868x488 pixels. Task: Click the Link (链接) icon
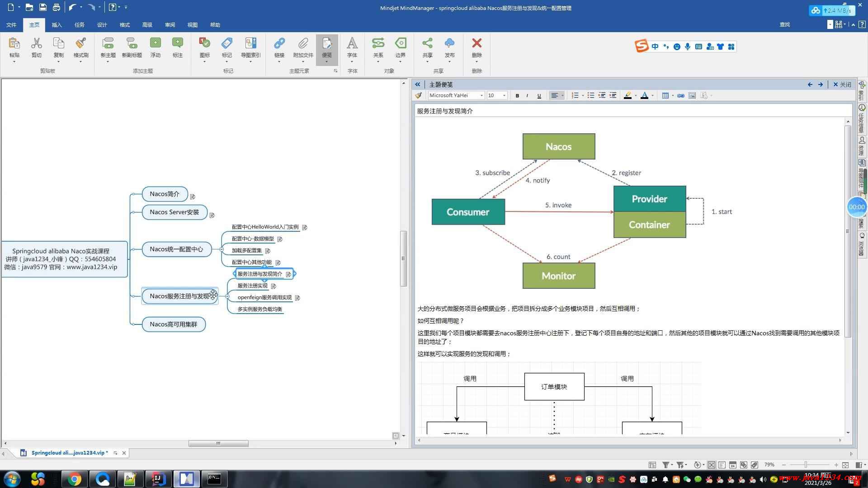point(279,44)
